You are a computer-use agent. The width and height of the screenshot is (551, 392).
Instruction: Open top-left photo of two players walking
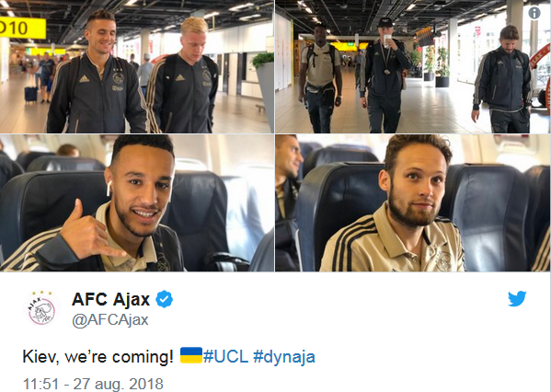pos(137,66)
